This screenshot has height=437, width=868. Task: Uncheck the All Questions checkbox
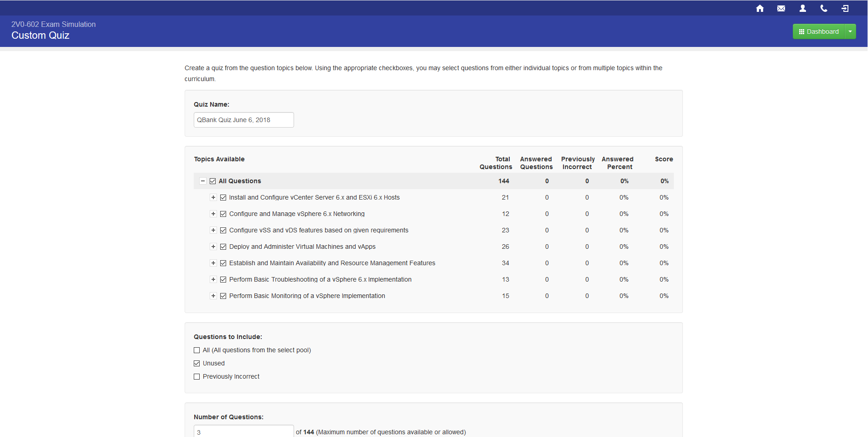213,181
